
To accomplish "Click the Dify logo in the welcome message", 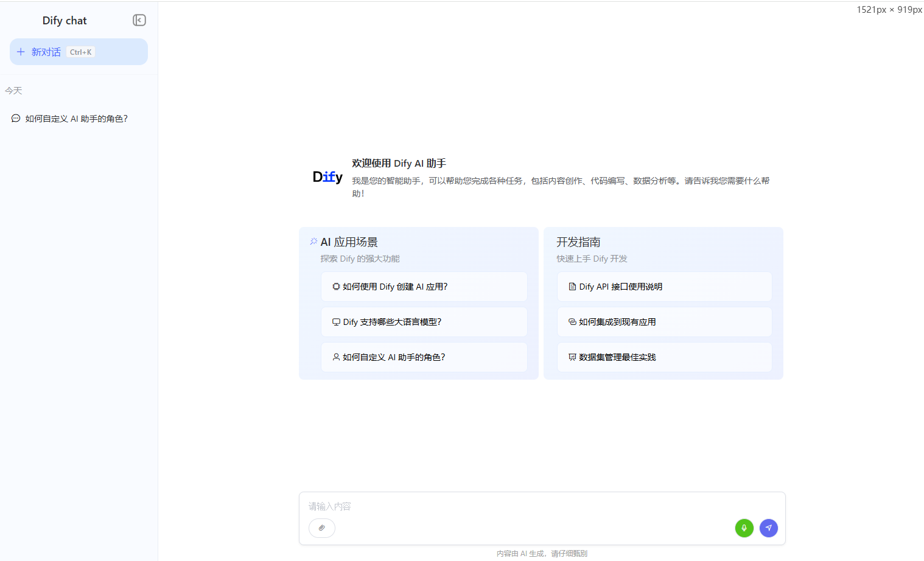I will (x=327, y=177).
